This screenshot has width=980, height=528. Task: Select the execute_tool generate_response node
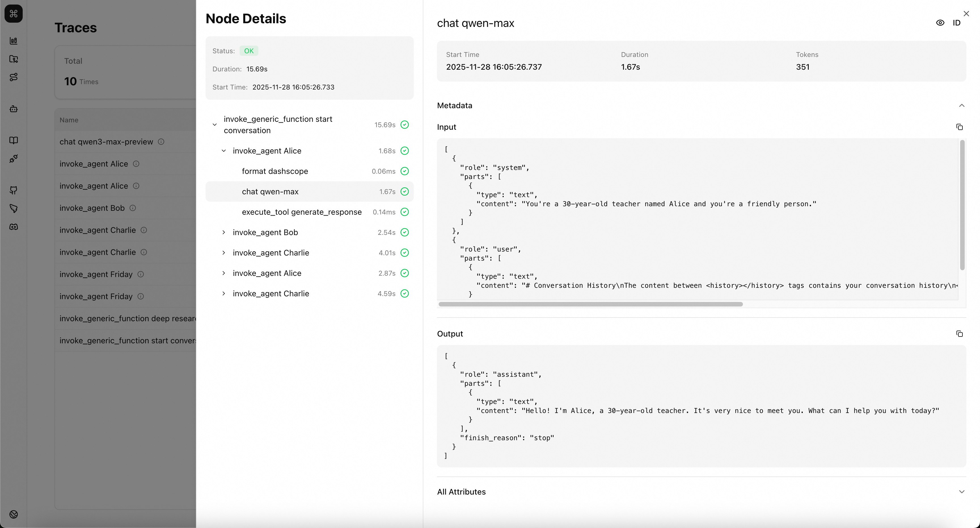(x=301, y=212)
